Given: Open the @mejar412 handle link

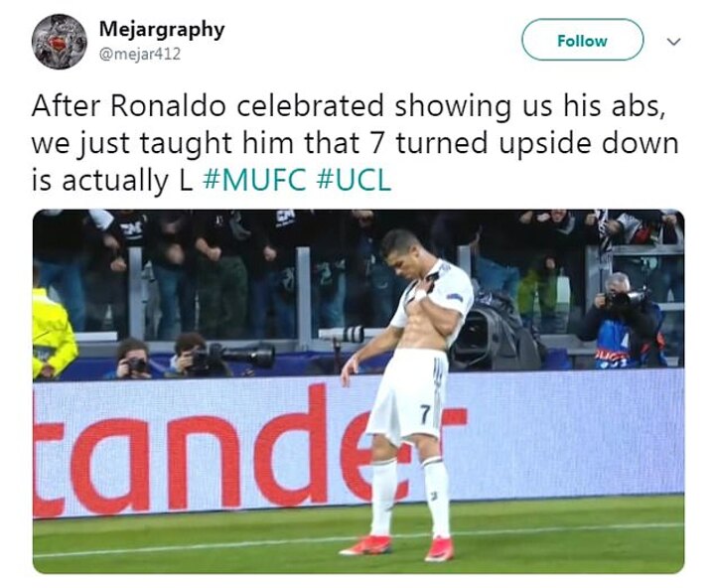Looking at the screenshot, I should coord(139,55).
